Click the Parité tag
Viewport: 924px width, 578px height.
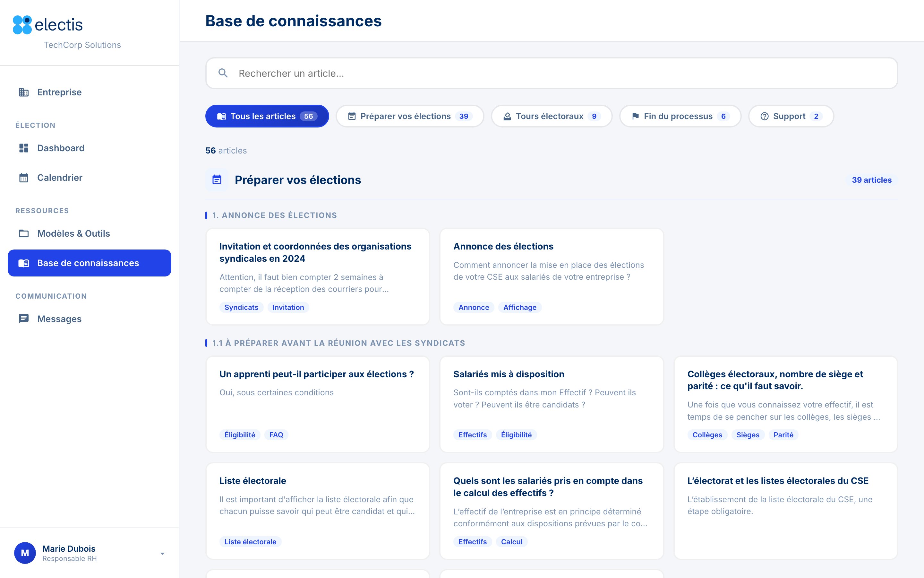point(783,435)
